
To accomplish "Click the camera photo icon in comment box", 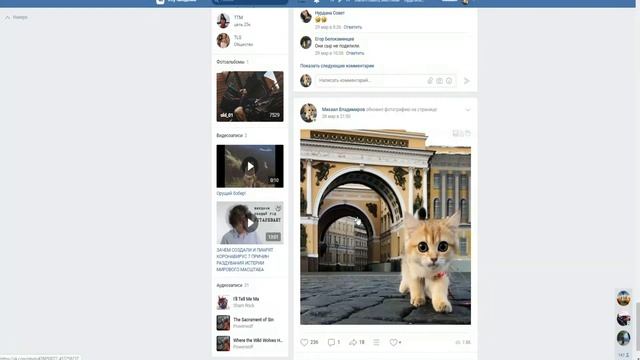I will coord(439,81).
